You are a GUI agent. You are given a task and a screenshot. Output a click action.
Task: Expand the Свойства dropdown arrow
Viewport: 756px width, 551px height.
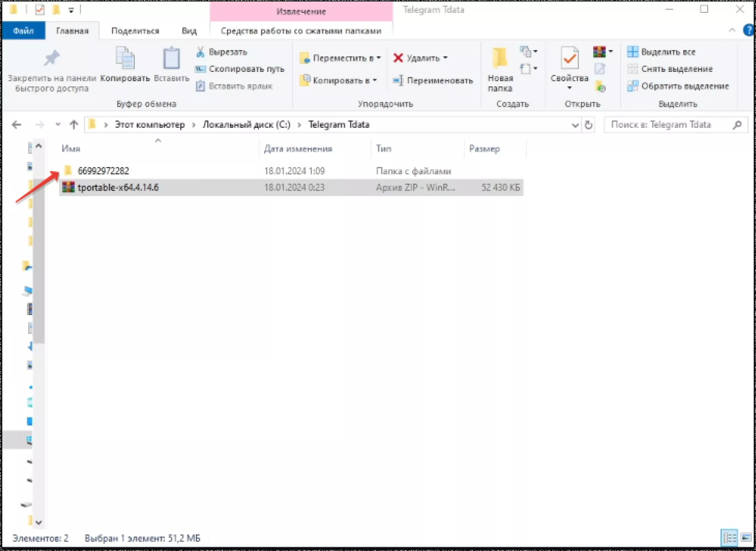(569, 88)
